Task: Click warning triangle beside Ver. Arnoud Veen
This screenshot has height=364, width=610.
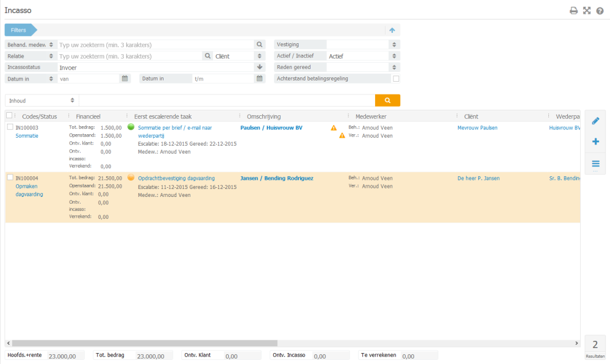Action: point(342,136)
